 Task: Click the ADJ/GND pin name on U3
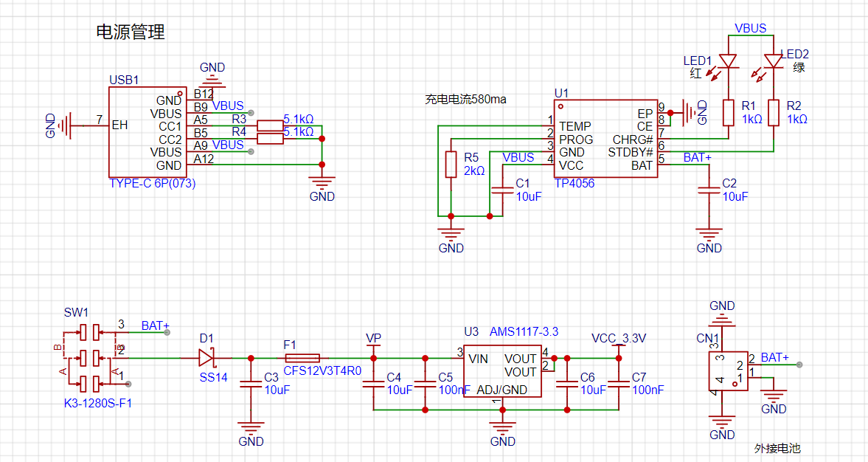[x=502, y=390]
